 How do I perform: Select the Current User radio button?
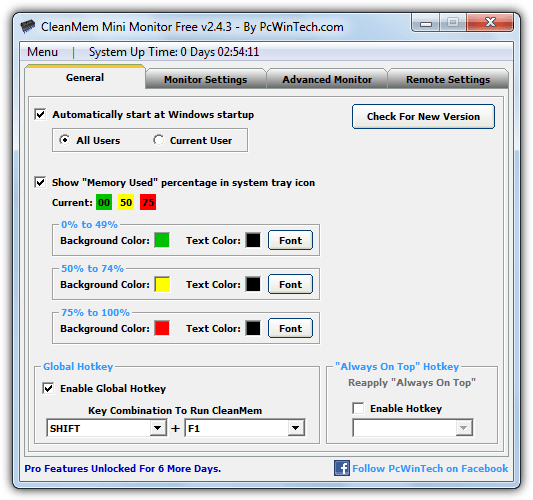(x=158, y=140)
